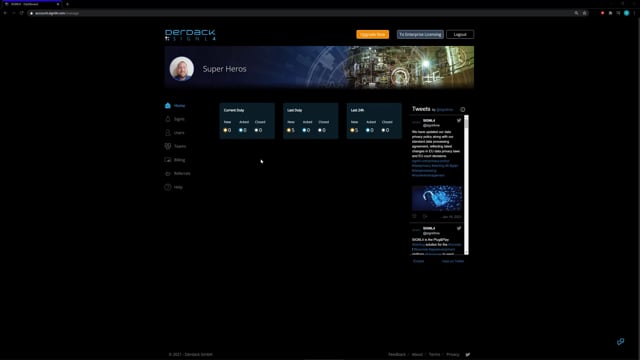Click the browser reload button
Viewport: 640px width, 360px height.
click(22, 13)
